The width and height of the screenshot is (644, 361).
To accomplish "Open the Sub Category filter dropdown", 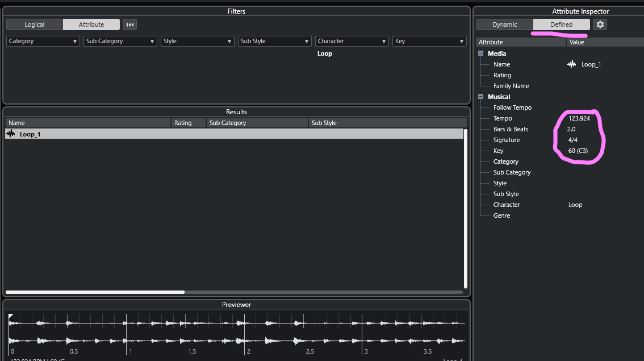I will pos(120,41).
